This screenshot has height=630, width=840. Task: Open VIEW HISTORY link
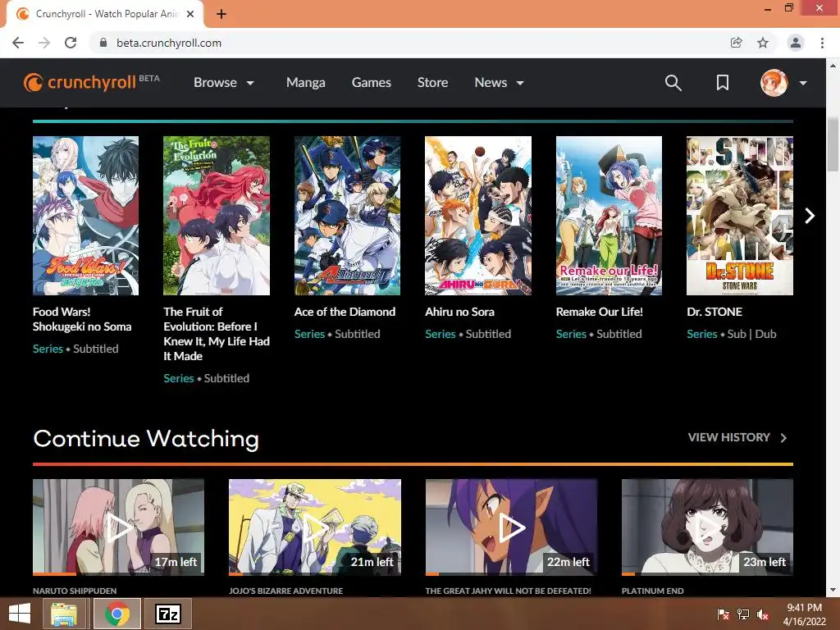737,437
